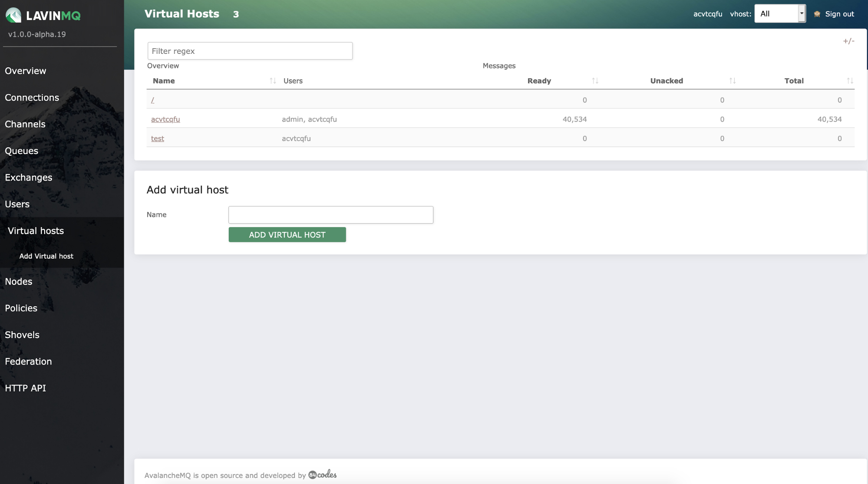868x484 pixels.
Task: Click the 84codes logo in the footer
Action: click(322, 475)
